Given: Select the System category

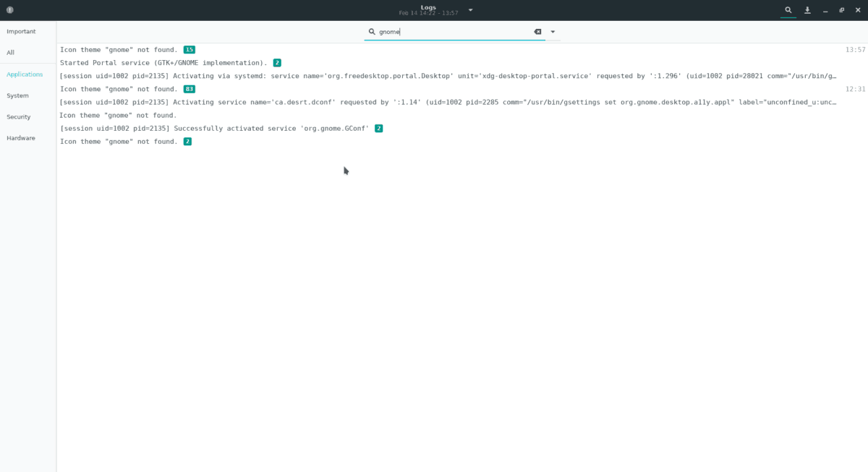Looking at the screenshot, I should coord(28,95).
